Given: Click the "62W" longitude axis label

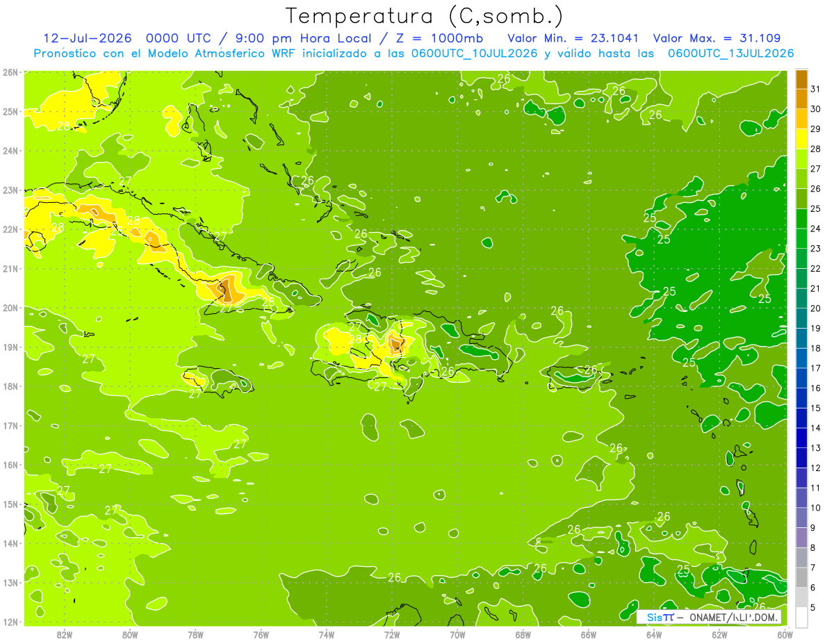Looking at the screenshot, I should point(719,634).
